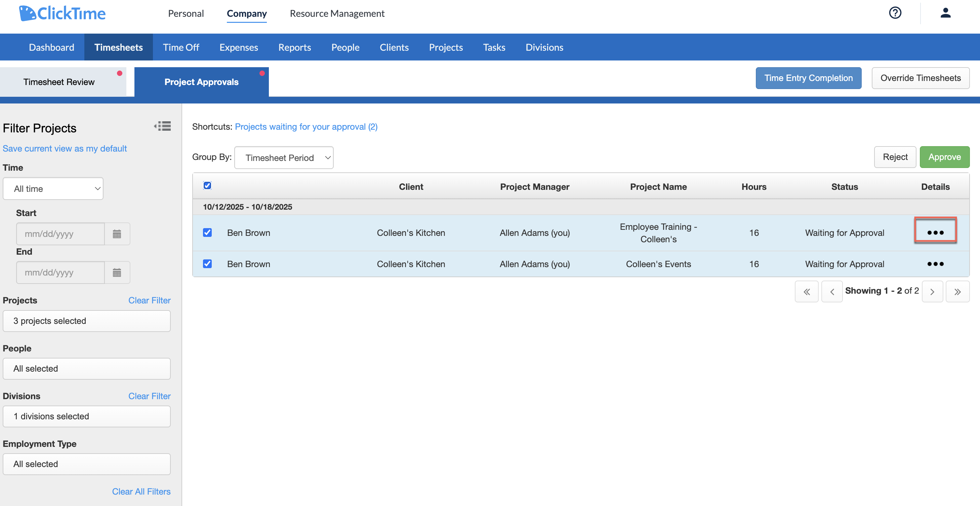Open the Expenses tab
This screenshot has height=506, width=980.
point(239,47)
